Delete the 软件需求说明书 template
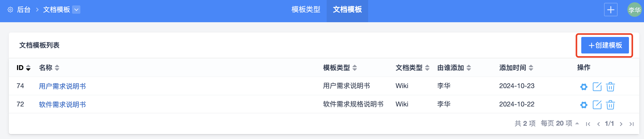 [x=610, y=105]
